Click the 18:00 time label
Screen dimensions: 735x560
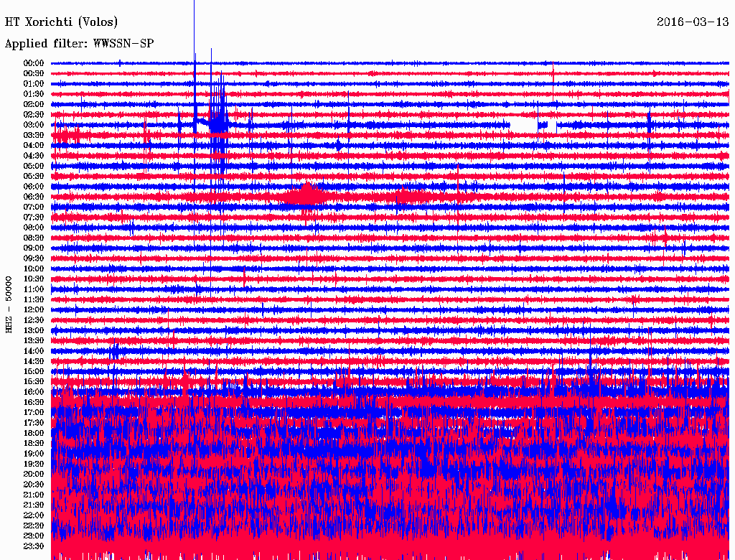[34, 433]
